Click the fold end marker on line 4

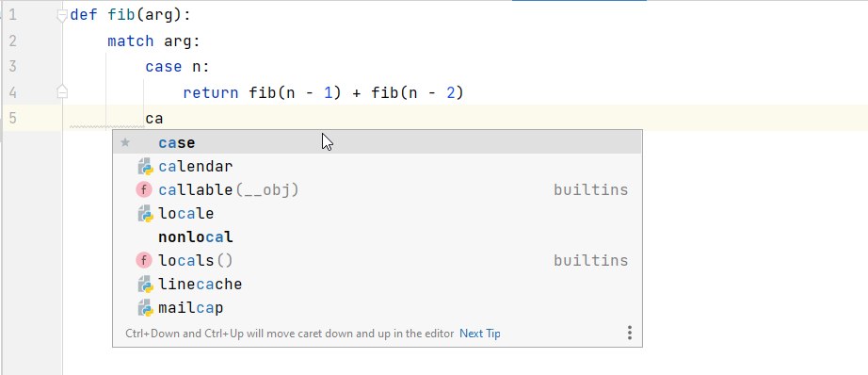click(62, 91)
